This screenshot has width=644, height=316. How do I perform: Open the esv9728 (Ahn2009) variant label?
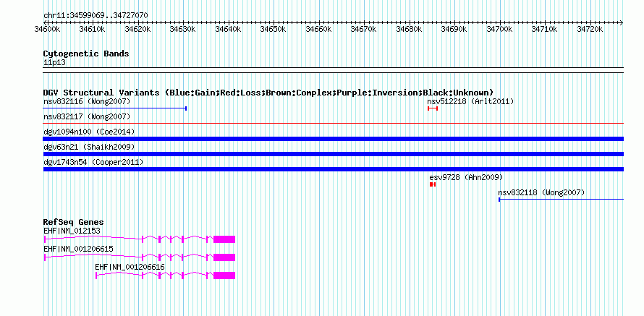tap(466, 177)
